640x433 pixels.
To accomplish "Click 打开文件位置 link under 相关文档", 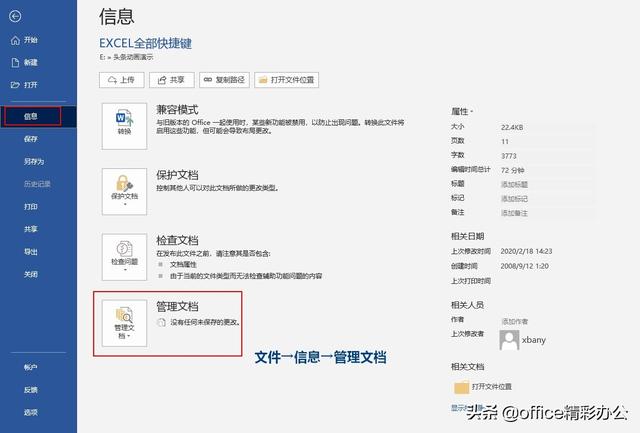I will tap(492, 386).
